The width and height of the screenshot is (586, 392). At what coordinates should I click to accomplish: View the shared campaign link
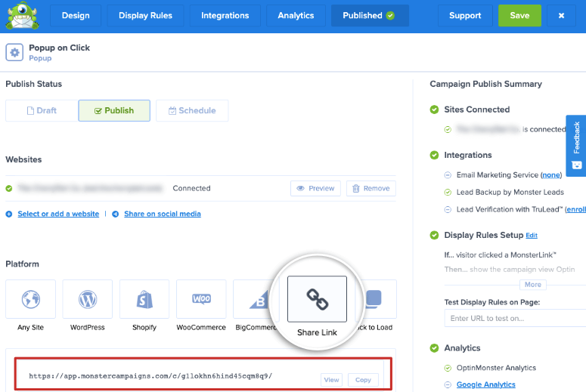point(331,380)
